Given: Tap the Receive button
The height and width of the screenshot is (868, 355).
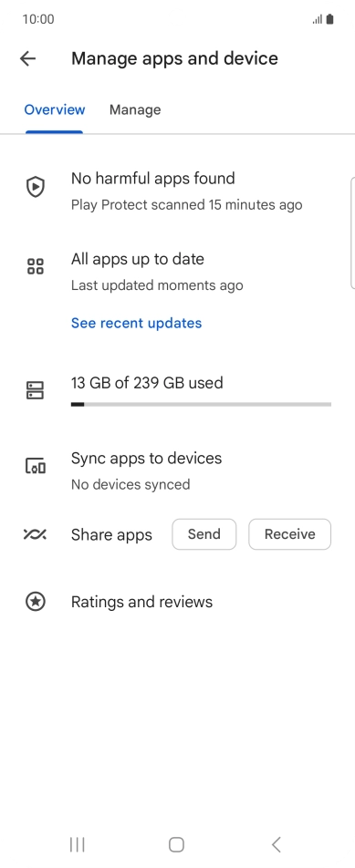Looking at the screenshot, I should tap(289, 534).
